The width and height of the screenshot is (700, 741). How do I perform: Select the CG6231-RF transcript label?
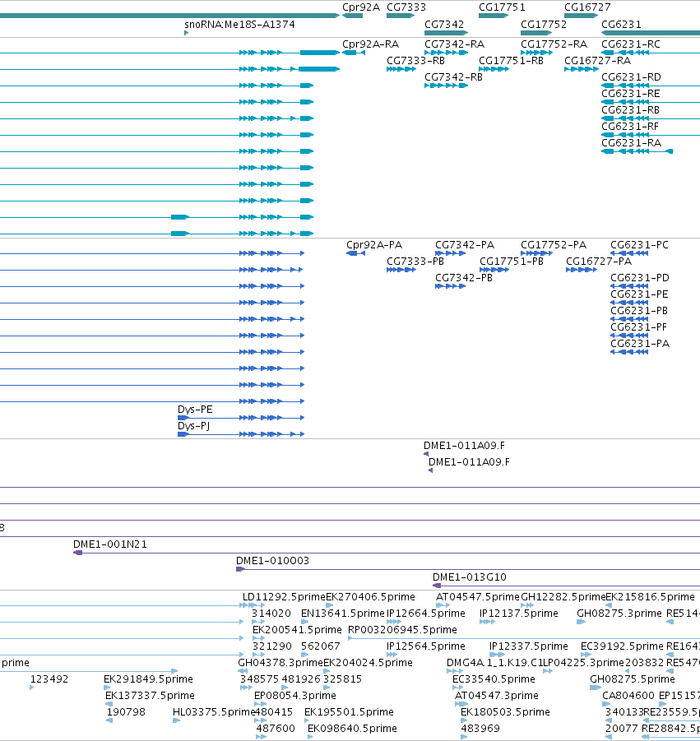coord(629,127)
